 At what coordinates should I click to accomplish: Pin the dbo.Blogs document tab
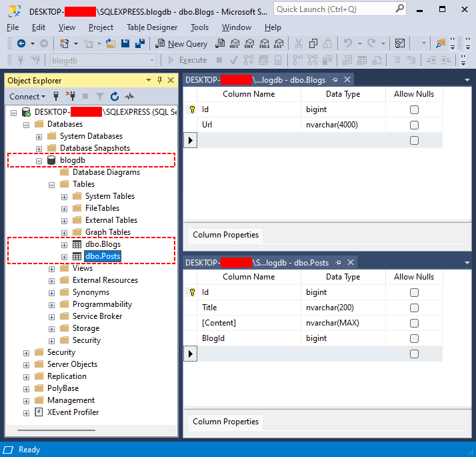(x=335, y=79)
